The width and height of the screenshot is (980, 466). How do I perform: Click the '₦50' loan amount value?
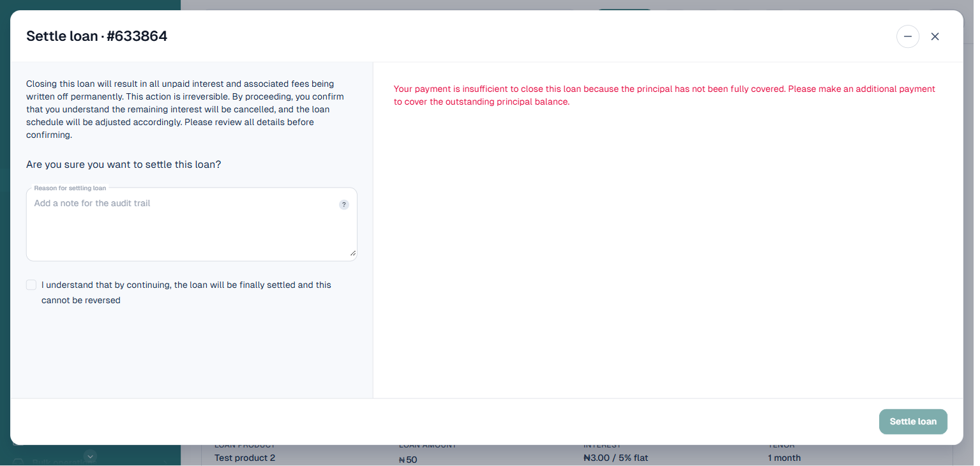click(408, 459)
